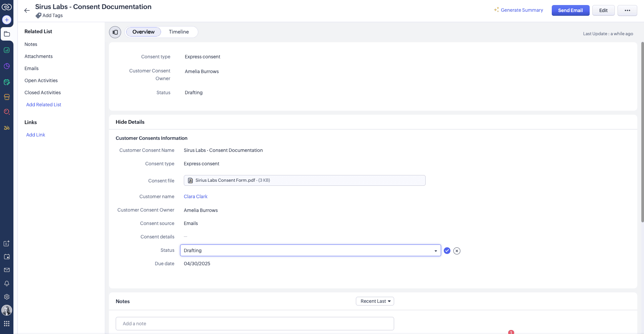This screenshot has width=644, height=334.
Task: Start a search with the magnifier icon
Action: (x=7, y=112)
